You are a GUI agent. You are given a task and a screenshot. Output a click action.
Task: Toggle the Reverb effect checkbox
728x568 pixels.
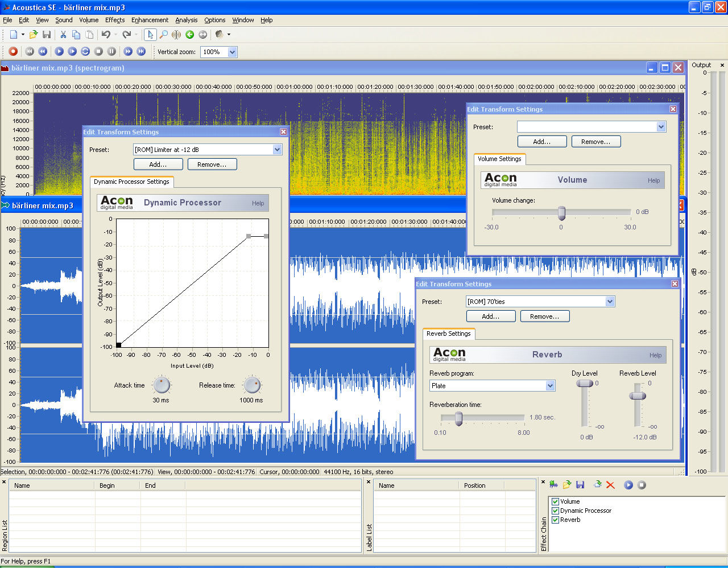pyautogui.click(x=556, y=520)
